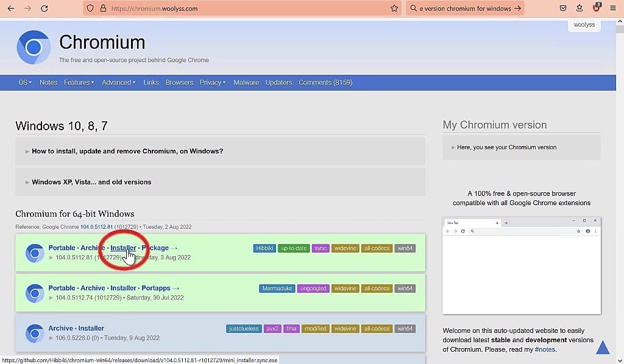Open the Notes menu item
This screenshot has height=364, width=624.
tap(48, 82)
